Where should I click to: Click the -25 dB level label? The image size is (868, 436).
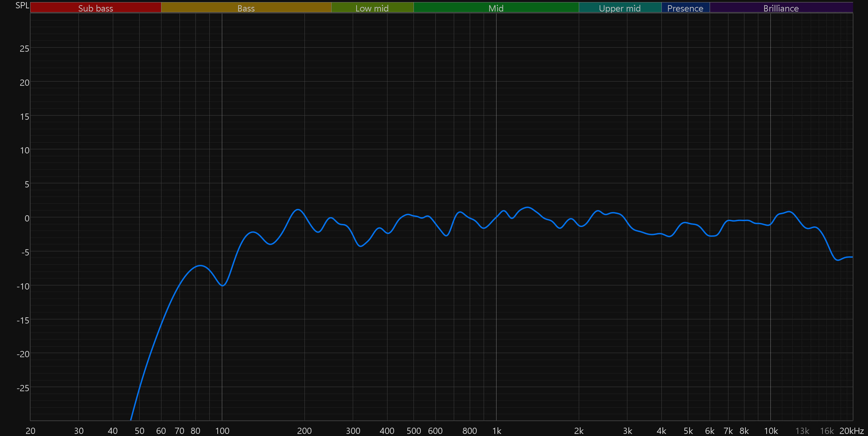coord(23,388)
